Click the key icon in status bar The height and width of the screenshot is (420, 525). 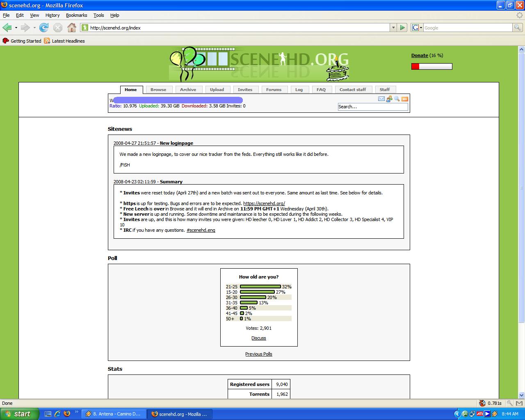(x=509, y=403)
